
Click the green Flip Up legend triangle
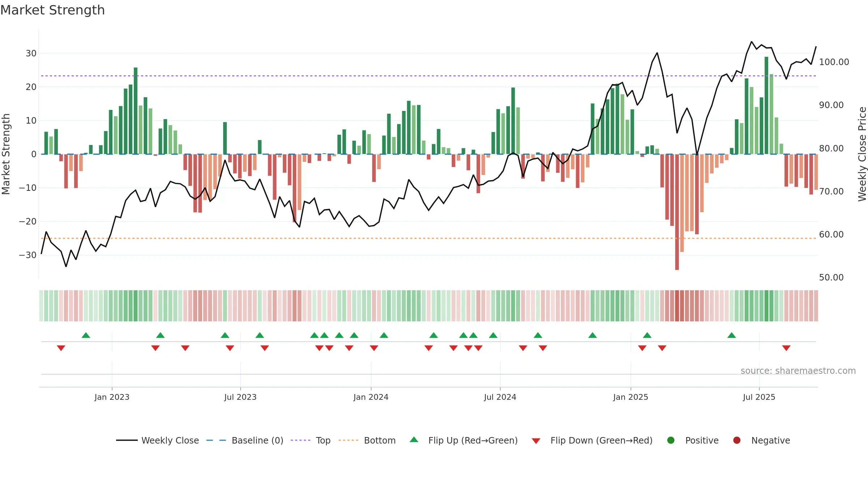[414, 440]
